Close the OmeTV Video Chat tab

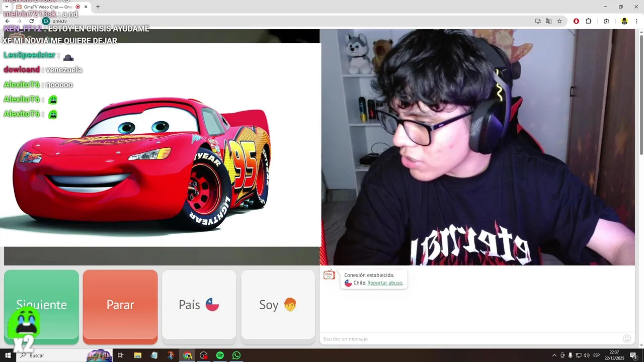coord(86,7)
